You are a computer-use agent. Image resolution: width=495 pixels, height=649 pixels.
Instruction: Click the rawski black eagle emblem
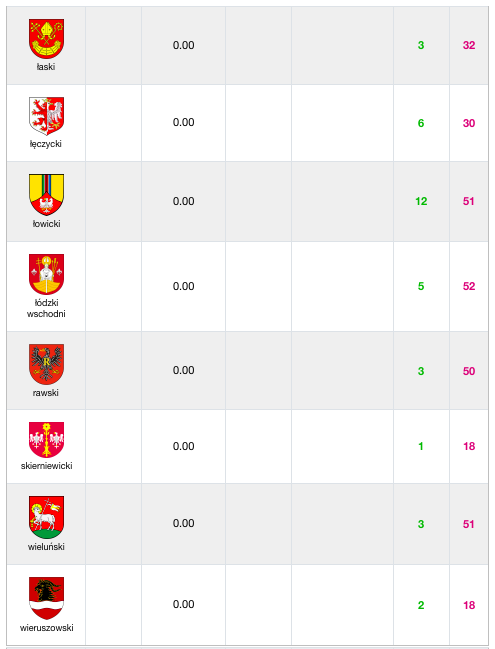click(46, 364)
